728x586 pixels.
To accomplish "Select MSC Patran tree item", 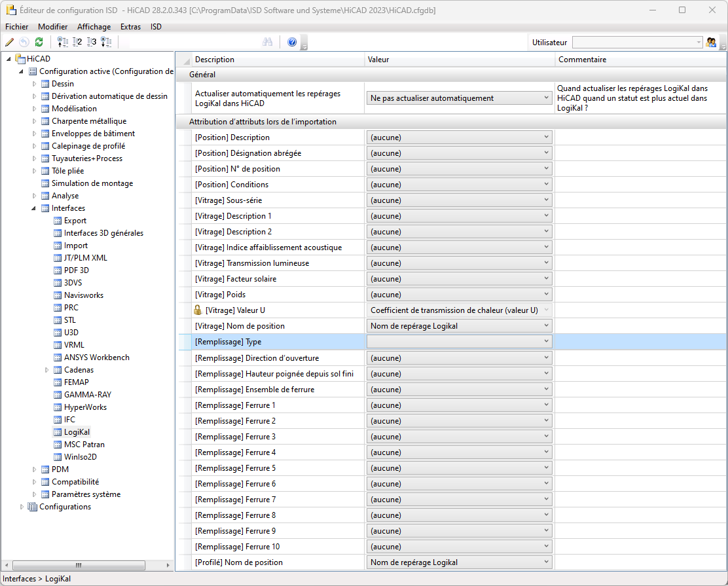I will pyautogui.click(x=84, y=445).
